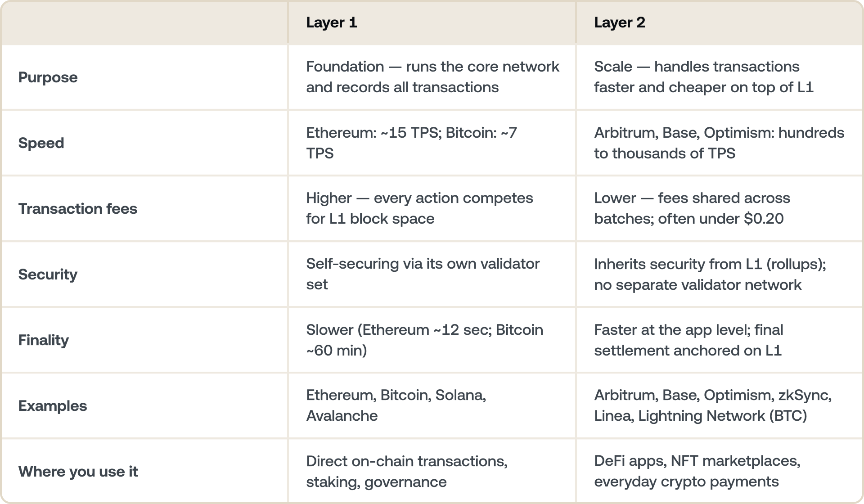Select the Higher fees L1 block space cell
This screenshot has height=504, width=864.
point(419,208)
